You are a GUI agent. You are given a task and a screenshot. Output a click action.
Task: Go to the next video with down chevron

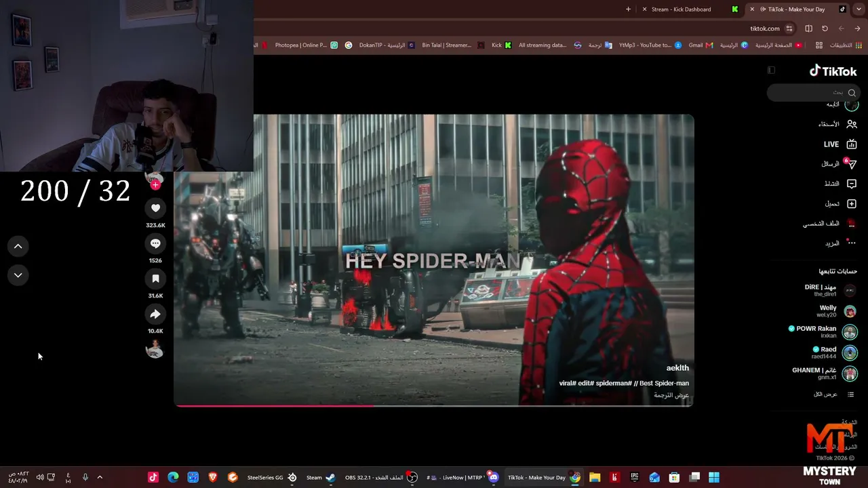click(18, 275)
